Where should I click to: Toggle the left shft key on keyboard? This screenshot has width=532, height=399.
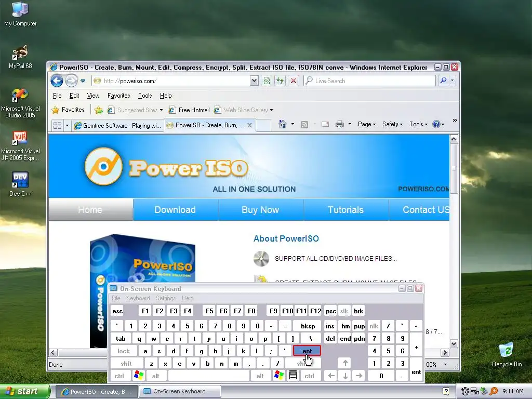(x=127, y=363)
